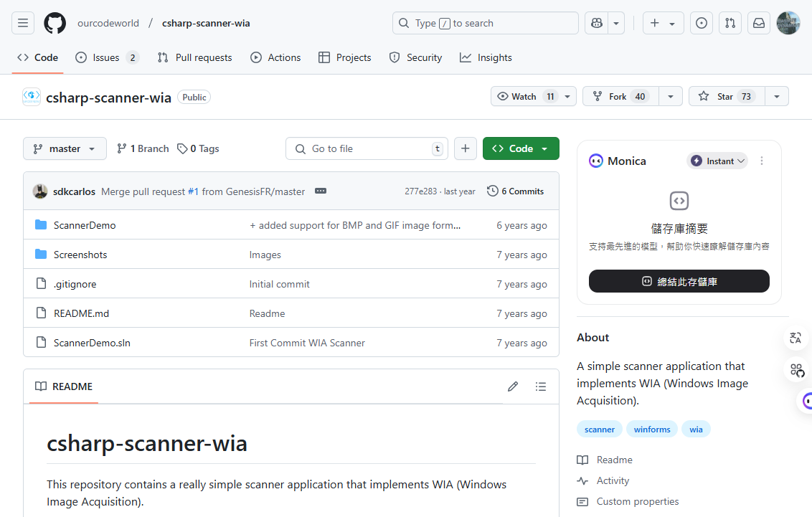Screen dimensions: 812x517
Task: Open the floating Monica side icon
Action: (806, 401)
